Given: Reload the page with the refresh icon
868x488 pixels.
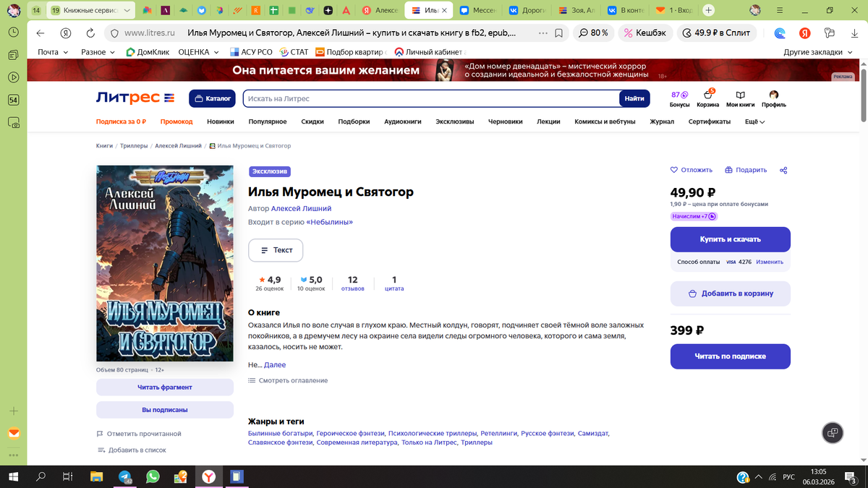Looking at the screenshot, I should pos(90,33).
